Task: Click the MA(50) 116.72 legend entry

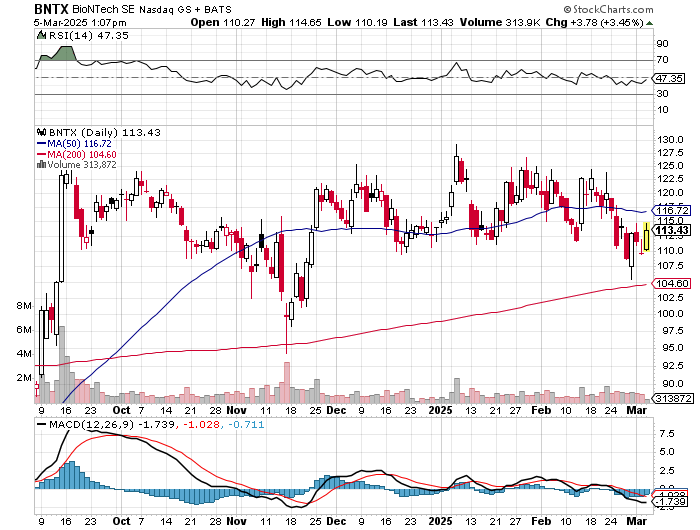Action: pyautogui.click(x=79, y=144)
